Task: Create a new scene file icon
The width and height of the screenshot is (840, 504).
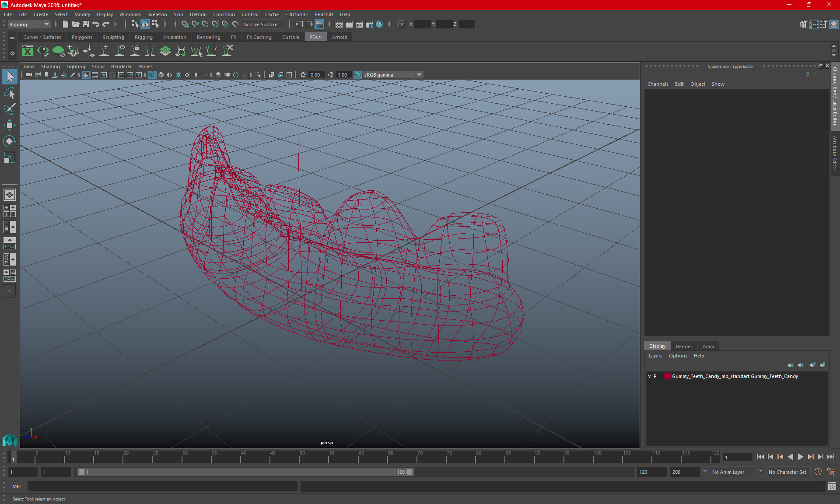Action: pos(65,24)
